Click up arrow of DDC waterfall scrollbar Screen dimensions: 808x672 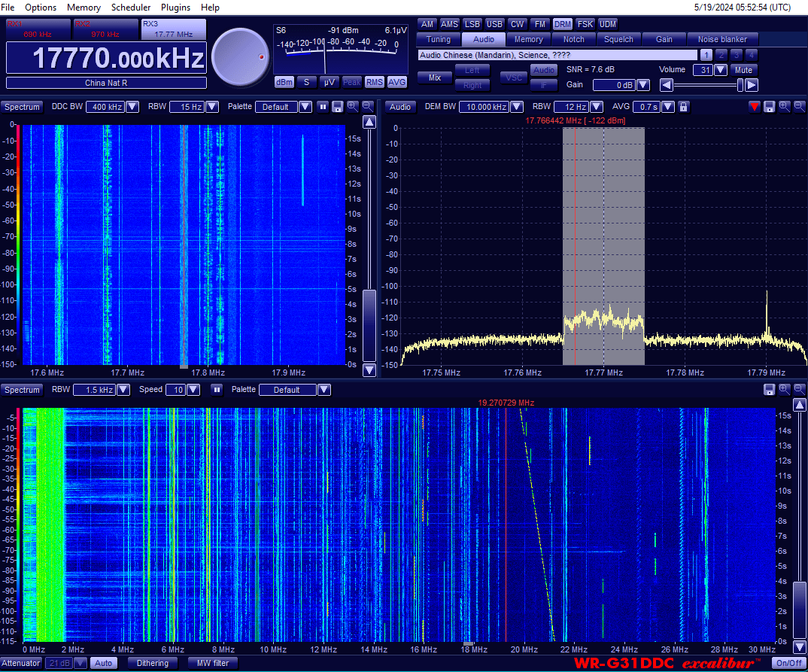click(x=369, y=122)
